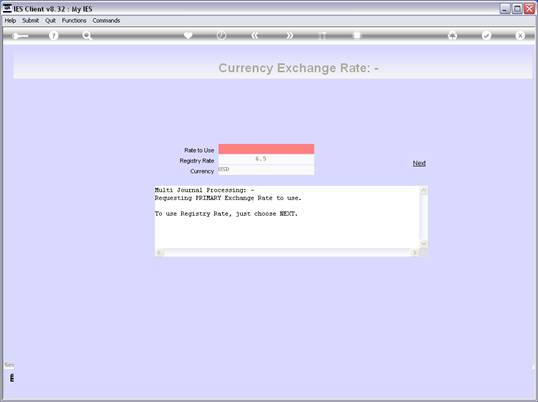Open the Help menu
Viewport: 538px width, 402px height.
tap(10, 21)
